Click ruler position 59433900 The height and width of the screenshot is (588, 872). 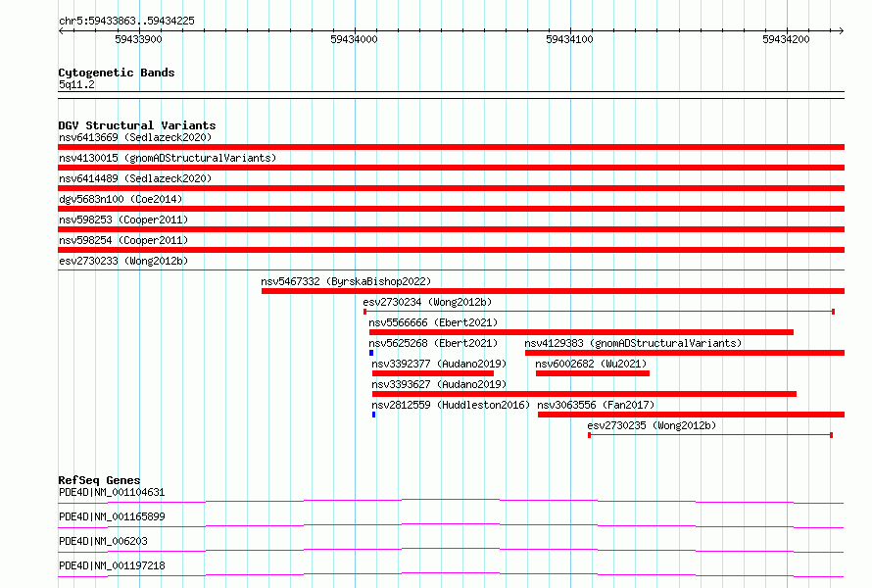coord(138,39)
